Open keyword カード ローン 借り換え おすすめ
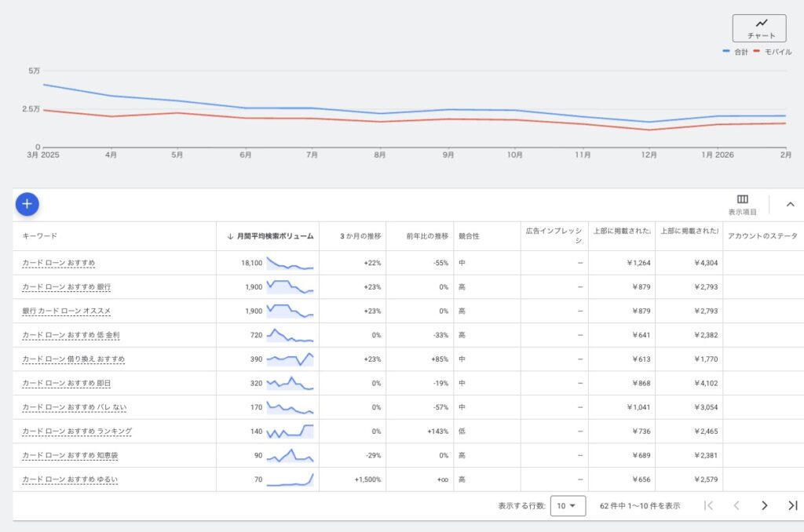The height and width of the screenshot is (532, 804). (73, 359)
